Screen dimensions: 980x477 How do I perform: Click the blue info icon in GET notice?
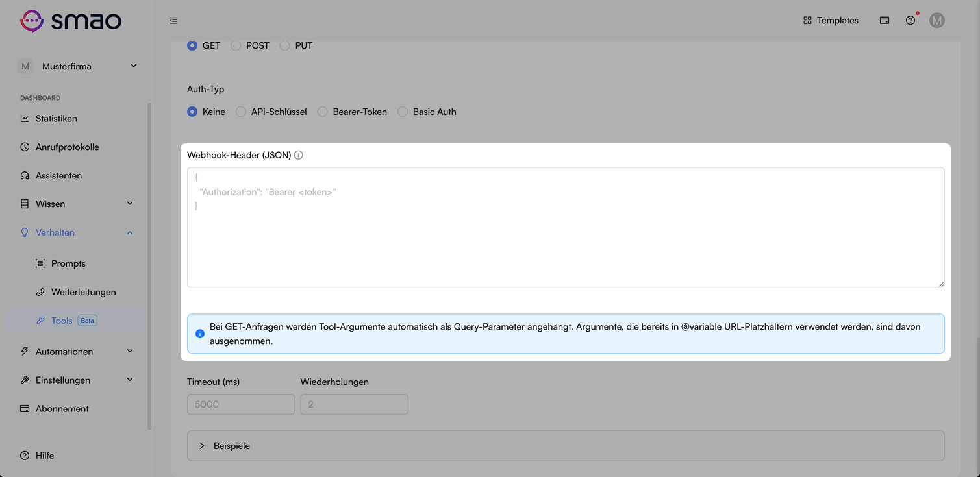pos(200,334)
